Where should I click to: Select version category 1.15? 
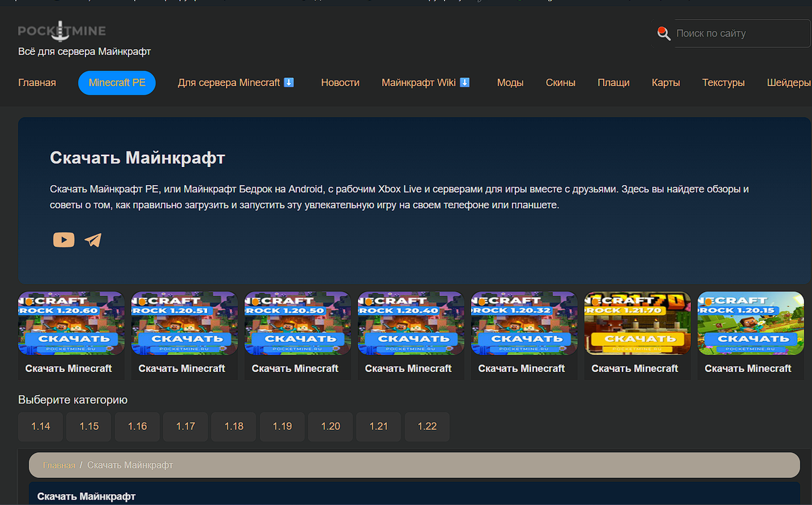[x=89, y=427]
